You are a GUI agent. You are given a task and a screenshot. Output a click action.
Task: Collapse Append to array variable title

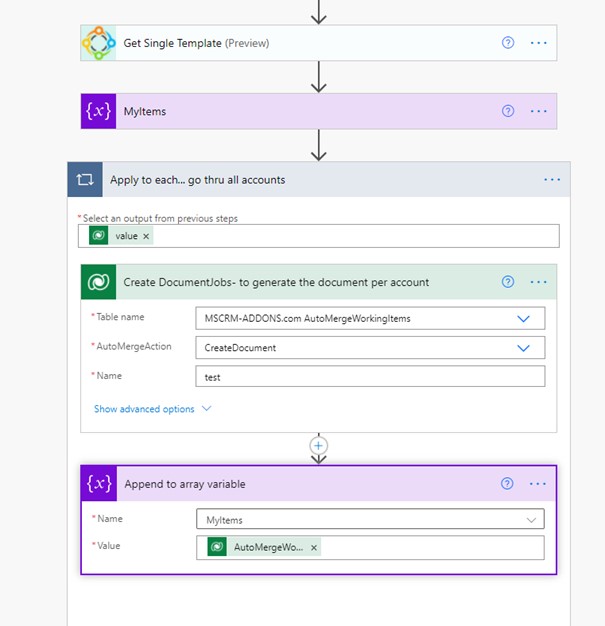[185, 484]
